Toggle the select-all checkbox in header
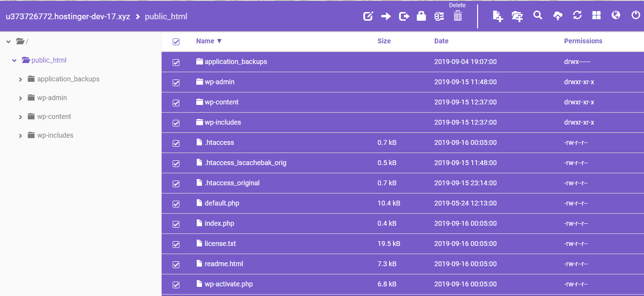 (176, 42)
